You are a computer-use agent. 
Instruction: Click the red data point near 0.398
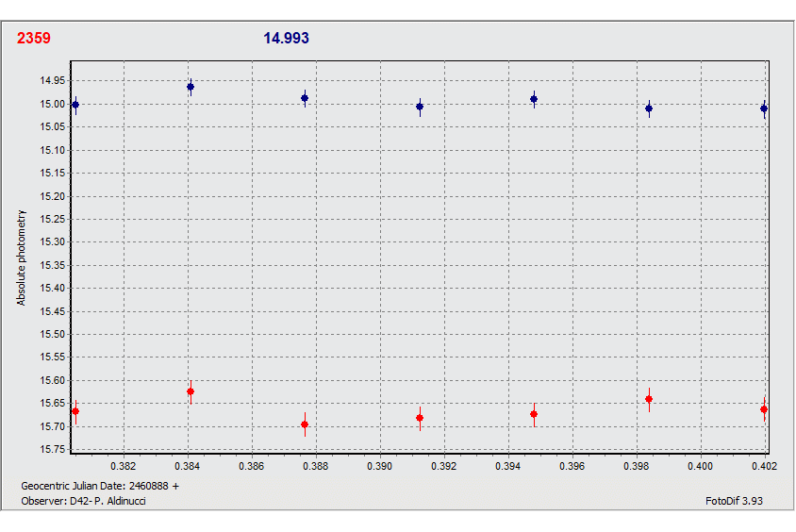pos(649,399)
